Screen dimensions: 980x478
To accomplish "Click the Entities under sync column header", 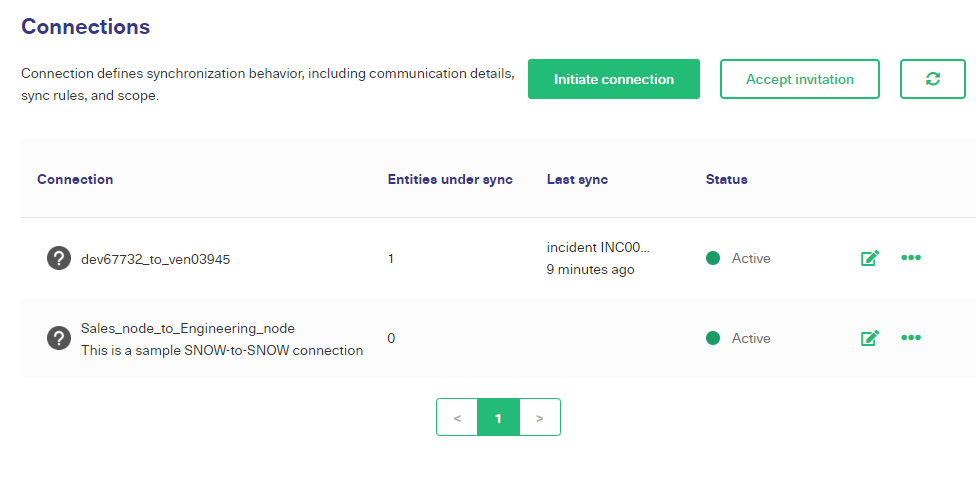I will pyautogui.click(x=450, y=179).
